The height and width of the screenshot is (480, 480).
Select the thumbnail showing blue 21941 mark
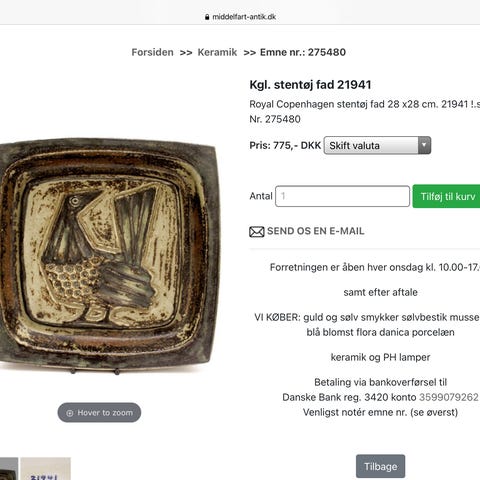pyautogui.click(x=46, y=469)
